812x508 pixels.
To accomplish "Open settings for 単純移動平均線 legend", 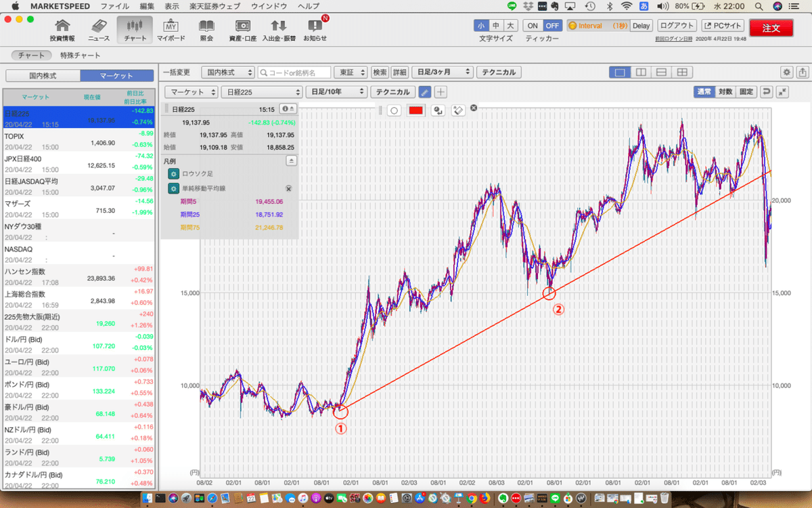I will coord(173,189).
